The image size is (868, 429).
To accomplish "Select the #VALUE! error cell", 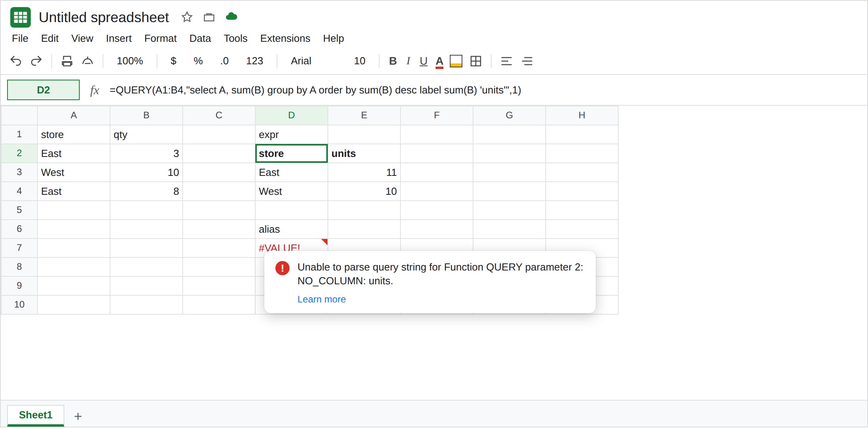I will coord(292,248).
